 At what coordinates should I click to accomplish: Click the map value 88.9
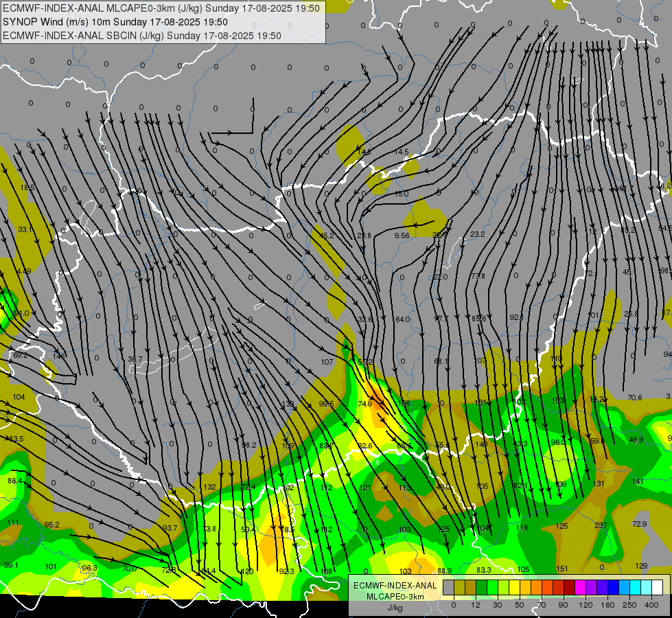click(x=444, y=571)
